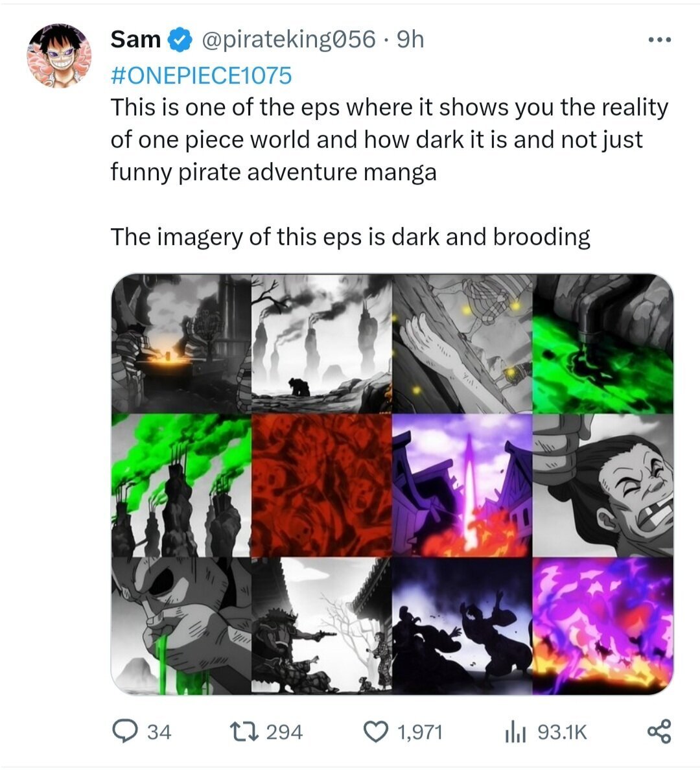
Task: View the orange glowing forge image
Action: point(181,344)
